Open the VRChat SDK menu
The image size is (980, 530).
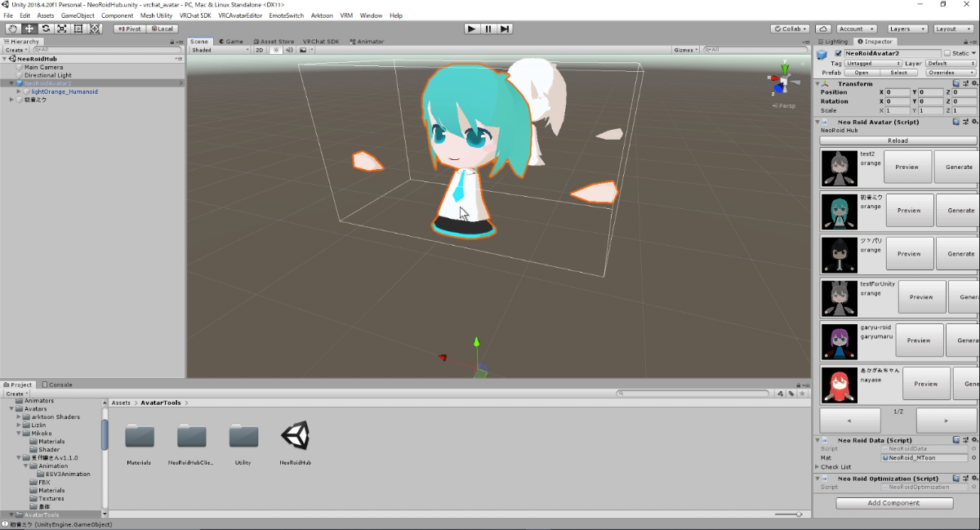(x=195, y=16)
